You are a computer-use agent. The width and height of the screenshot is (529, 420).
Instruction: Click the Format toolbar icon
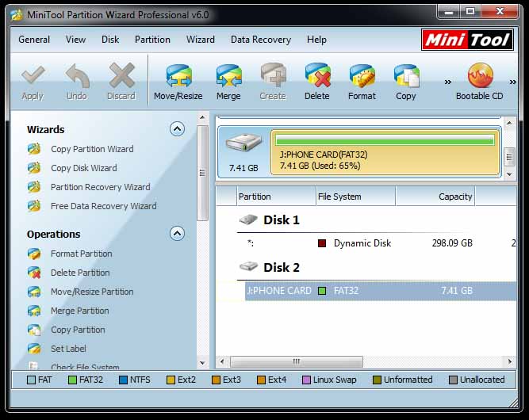coord(362,75)
